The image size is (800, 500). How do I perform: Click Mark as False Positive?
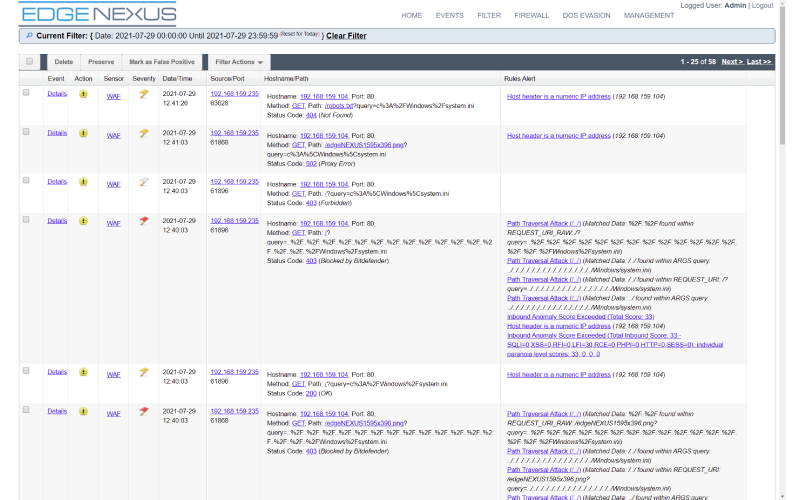point(162,62)
